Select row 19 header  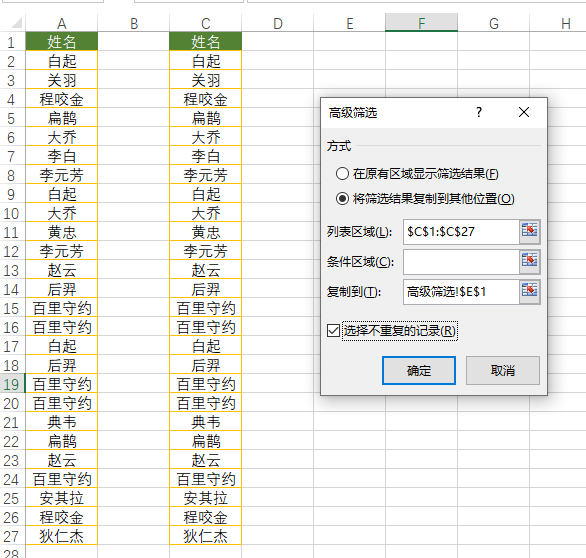(12, 384)
